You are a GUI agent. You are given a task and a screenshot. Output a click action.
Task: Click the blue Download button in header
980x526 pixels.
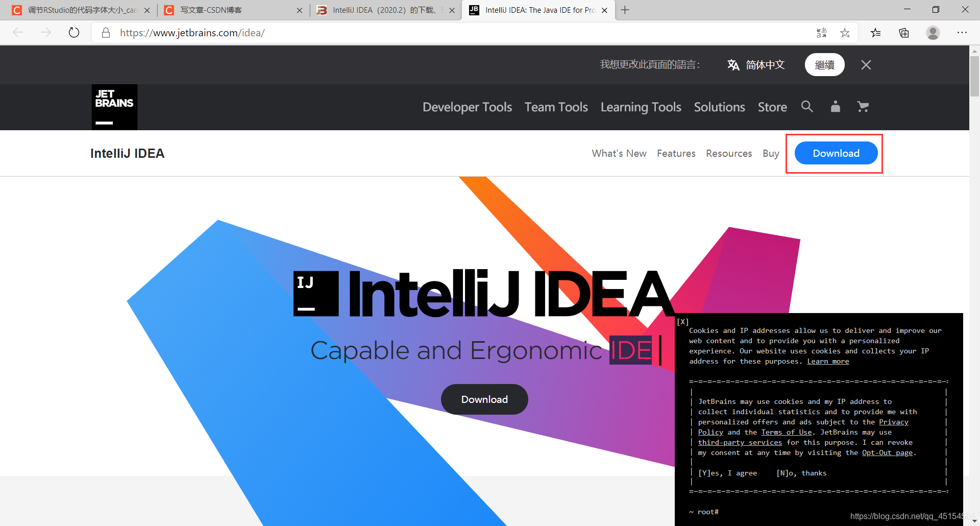click(836, 153)
